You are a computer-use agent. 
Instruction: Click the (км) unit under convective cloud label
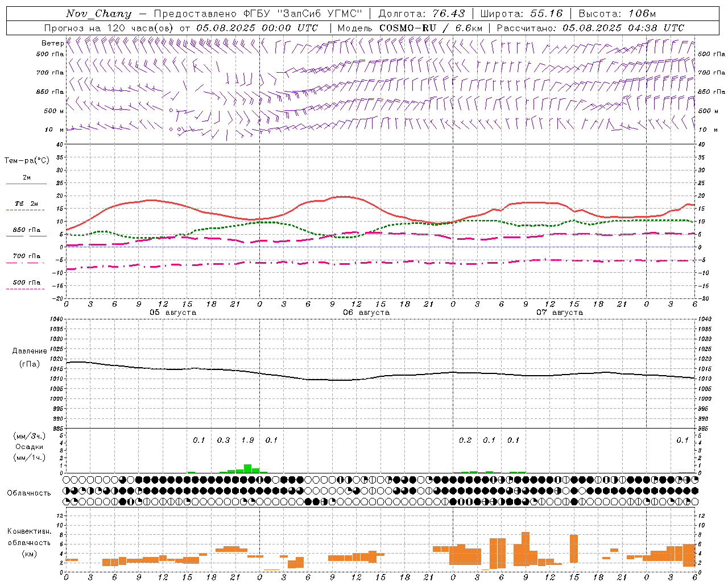tap(29, 554)
